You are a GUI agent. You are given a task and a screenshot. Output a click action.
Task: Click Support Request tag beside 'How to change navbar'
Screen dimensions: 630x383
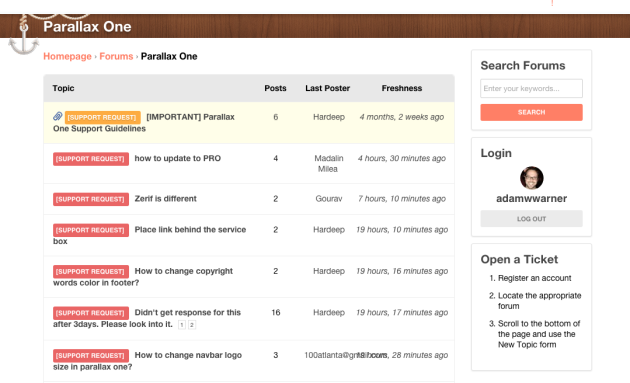(91, 355)
